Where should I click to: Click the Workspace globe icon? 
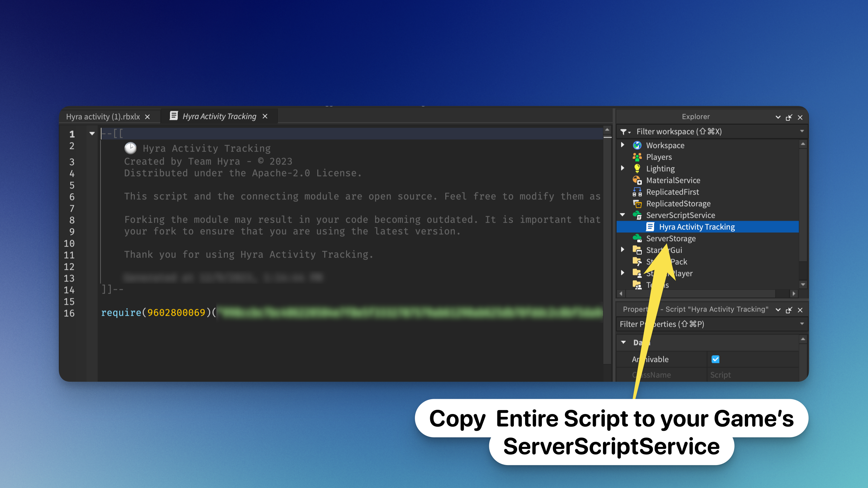pyautogui.click(x=637, y=145)
